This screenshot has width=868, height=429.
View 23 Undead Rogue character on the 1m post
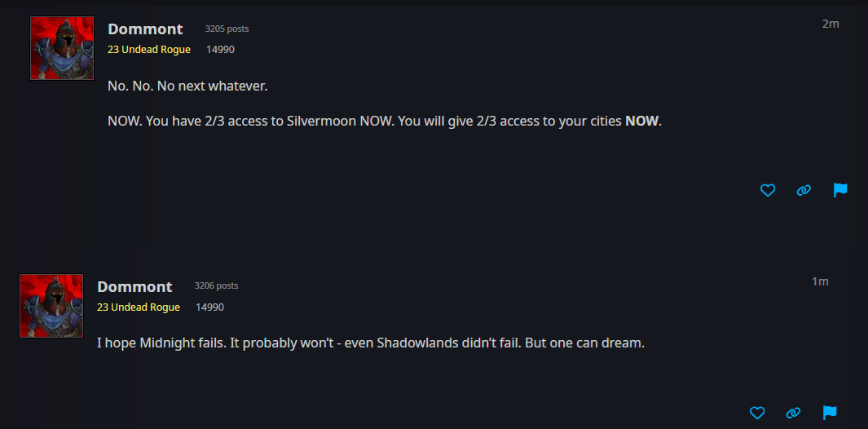pos(139,307)
